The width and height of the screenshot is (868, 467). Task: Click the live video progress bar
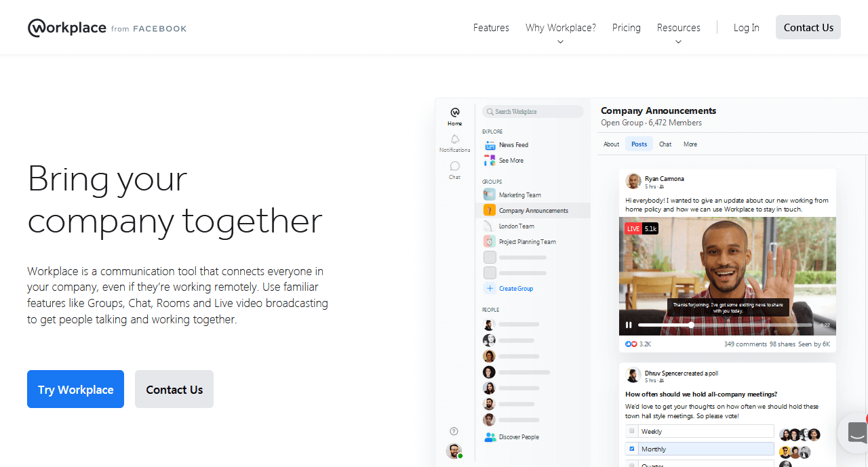pyautogui.click(x=725, y=325)
